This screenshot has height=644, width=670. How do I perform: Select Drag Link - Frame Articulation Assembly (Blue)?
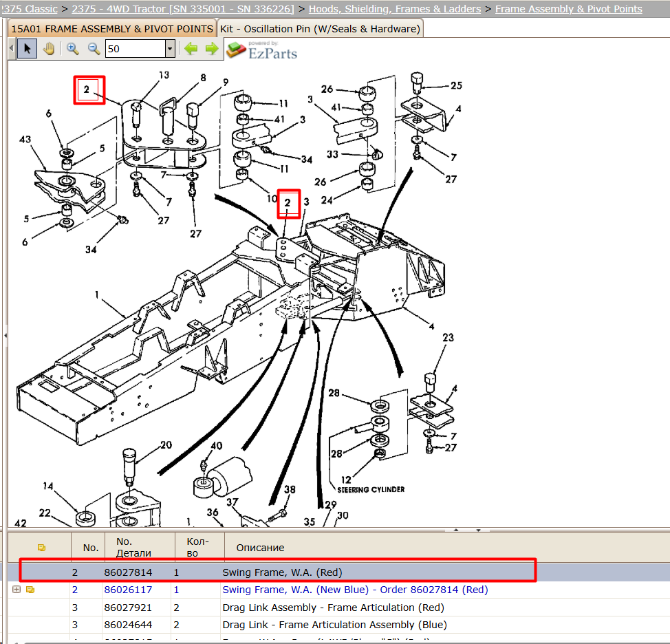334,625
